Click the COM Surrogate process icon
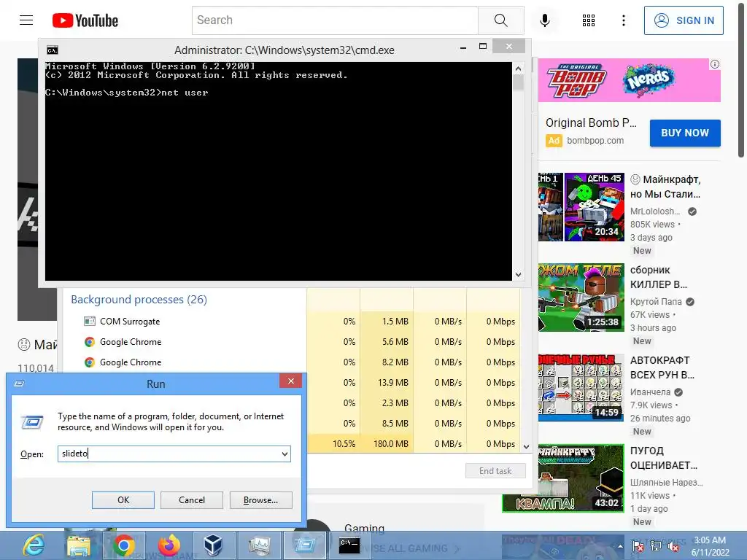747x560 pixels. [x=89, y=322]
